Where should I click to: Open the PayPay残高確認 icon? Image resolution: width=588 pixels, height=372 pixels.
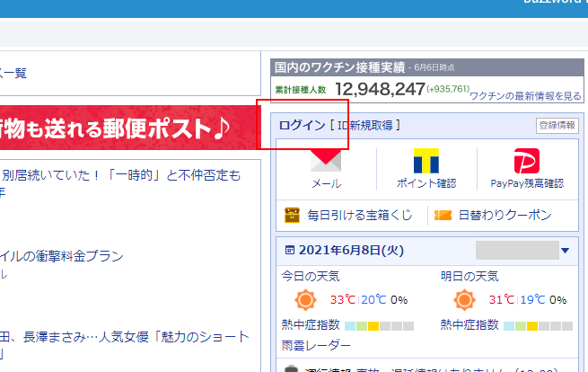tap(527, 162)
